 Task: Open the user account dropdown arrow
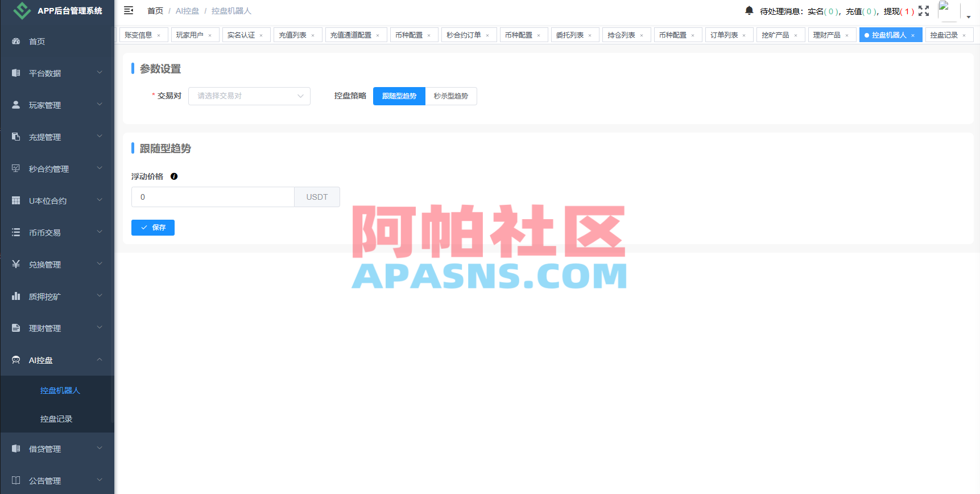tap(969, 17)
